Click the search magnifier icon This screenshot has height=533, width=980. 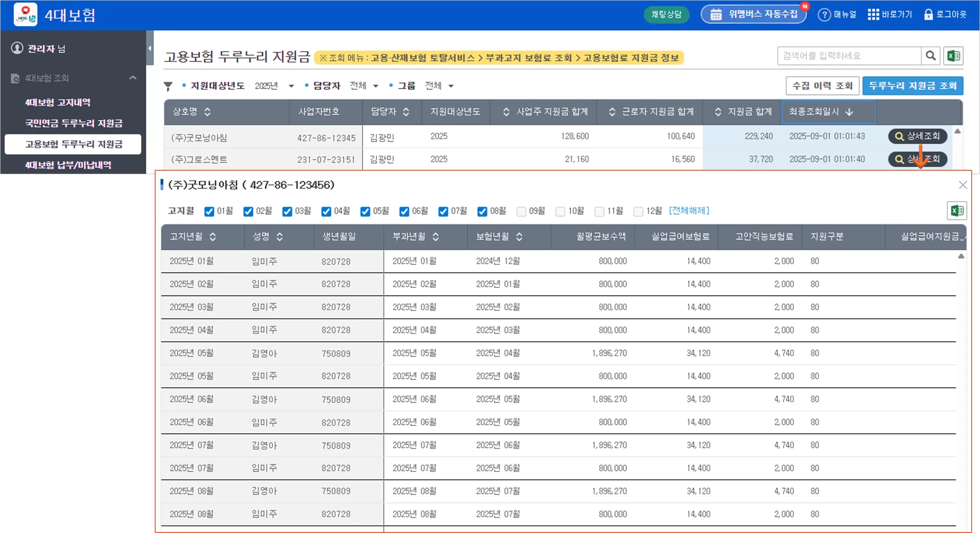[931, 56]
